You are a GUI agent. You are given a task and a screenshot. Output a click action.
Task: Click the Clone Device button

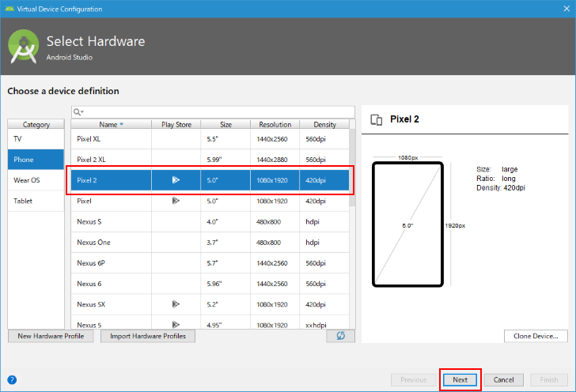click(x=536, y=336)
